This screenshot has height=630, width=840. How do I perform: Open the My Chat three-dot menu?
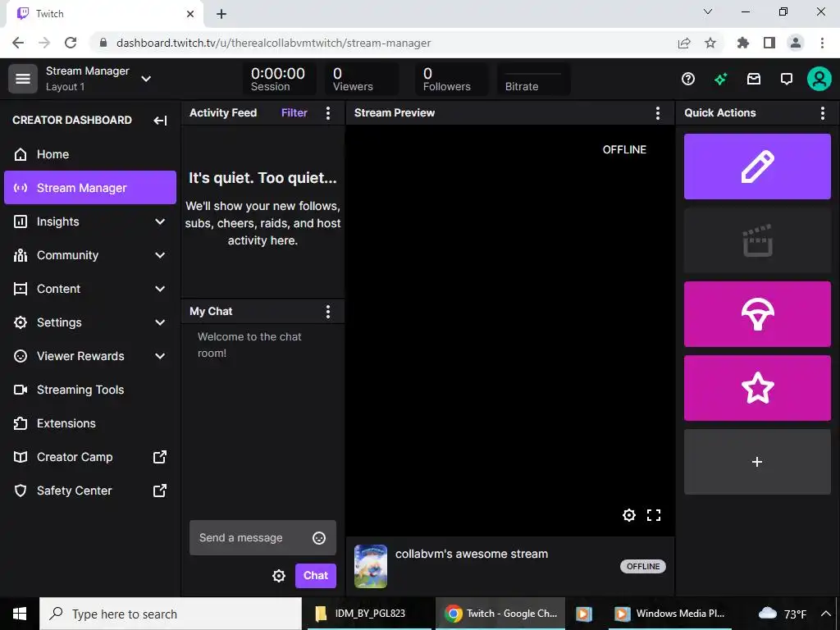tap(328, 312)
